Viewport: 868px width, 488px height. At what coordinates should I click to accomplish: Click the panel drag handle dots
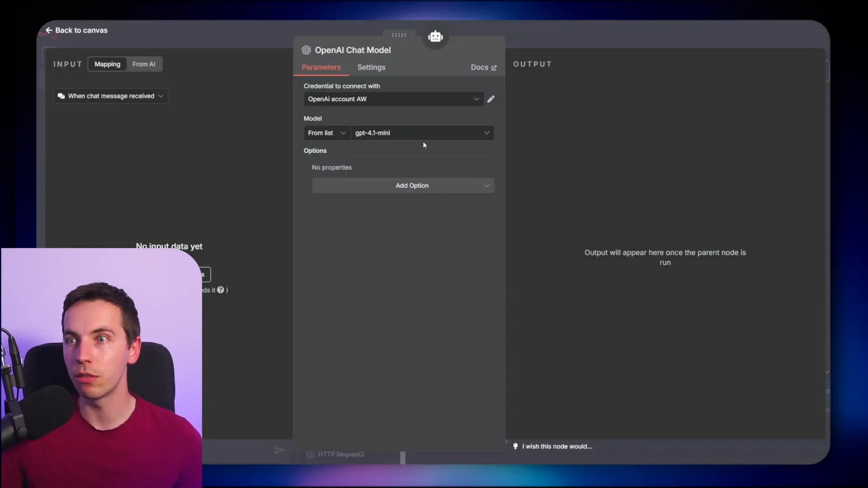tap(399, 35)
